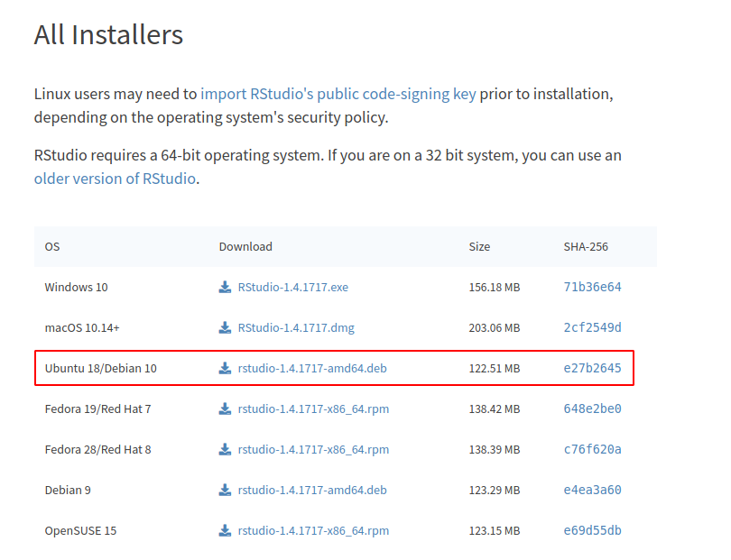Download RStudio-1.4.1717.exe for Windows 10

pyautogui.click(x=293, y=287)
